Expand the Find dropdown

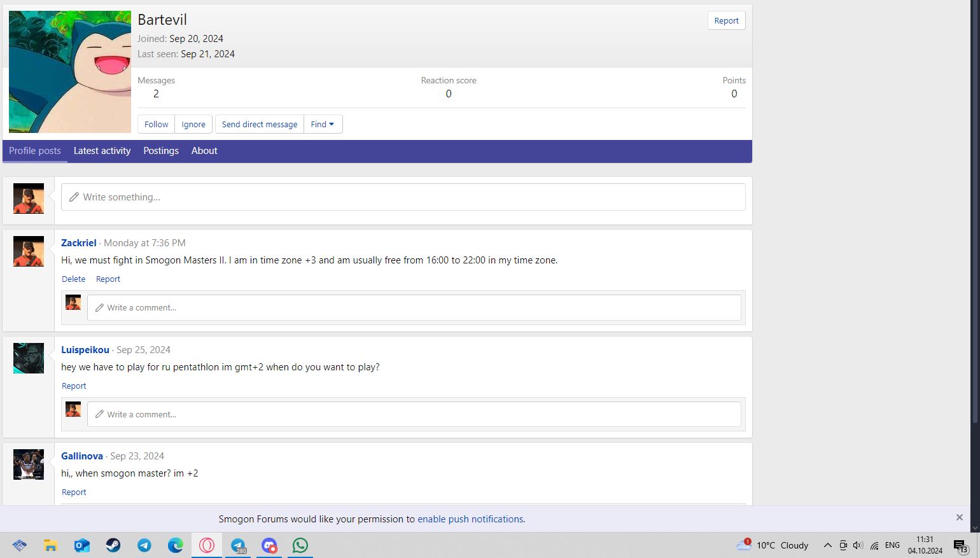(x=323, y=124)
